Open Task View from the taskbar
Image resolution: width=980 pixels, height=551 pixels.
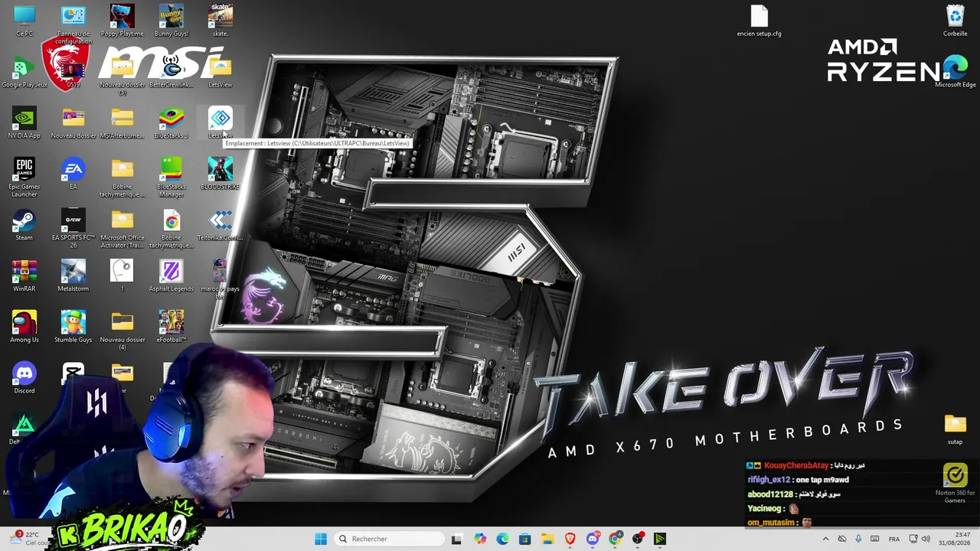(456, 539)
